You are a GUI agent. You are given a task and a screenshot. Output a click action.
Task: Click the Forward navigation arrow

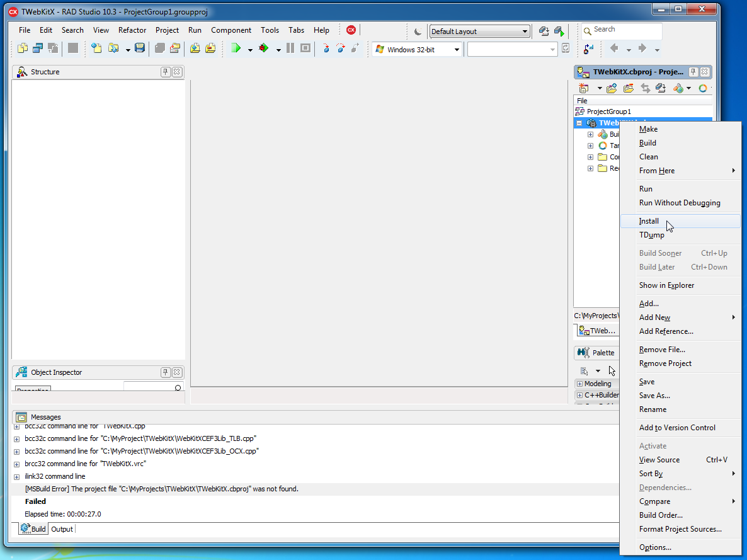(x=642, y=48)
